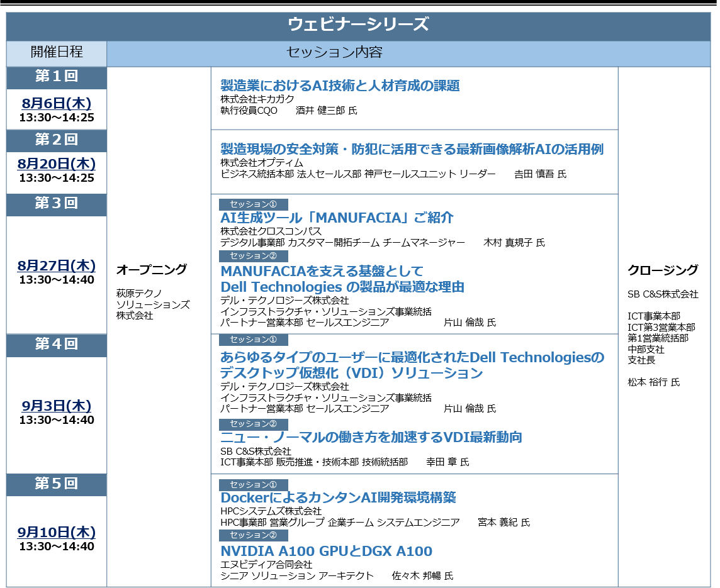Click the 開催日程 column header

click(57, 52)
